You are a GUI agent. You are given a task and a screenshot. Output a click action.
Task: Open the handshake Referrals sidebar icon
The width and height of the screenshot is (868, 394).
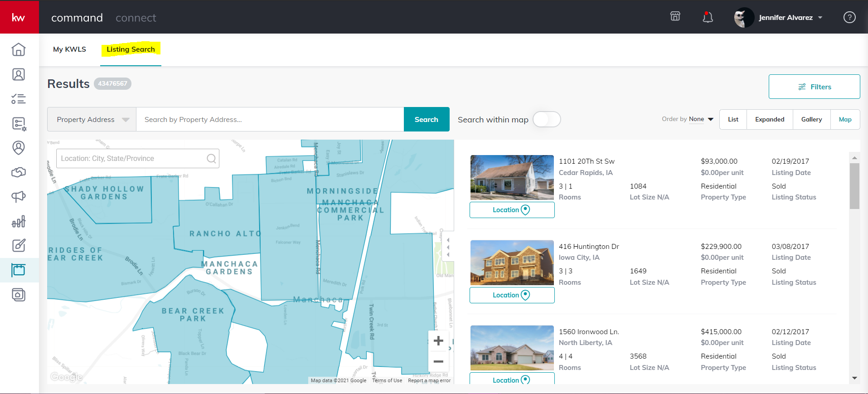[19, 172]
